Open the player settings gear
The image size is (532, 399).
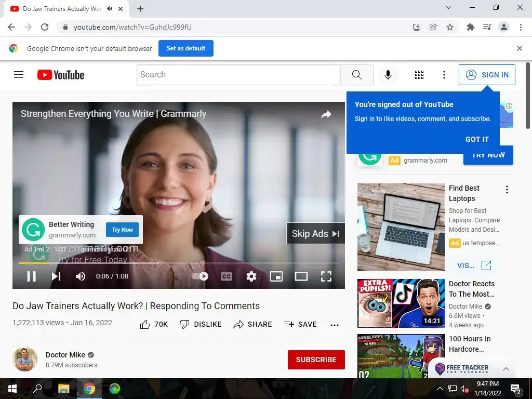coord(251,276)
